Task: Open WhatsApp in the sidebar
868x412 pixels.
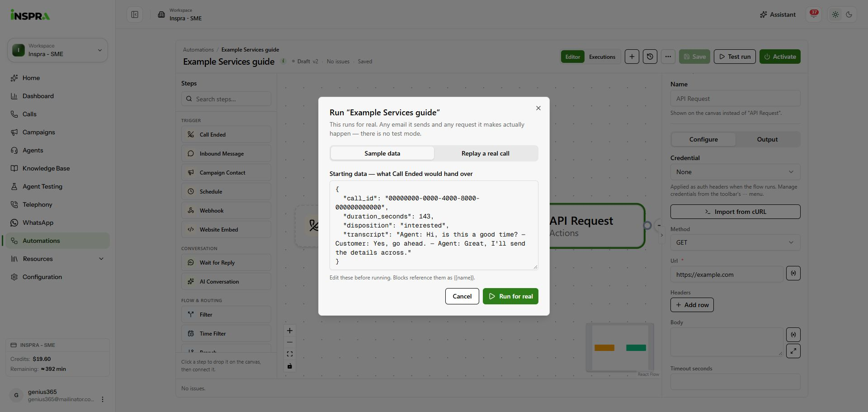Action: (x=57, y=223)
